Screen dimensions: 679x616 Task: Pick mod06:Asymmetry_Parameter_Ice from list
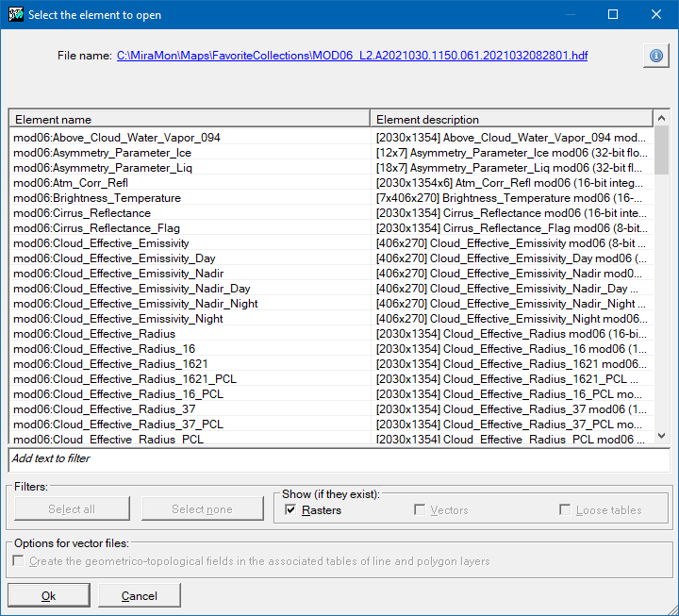[102, 153]
